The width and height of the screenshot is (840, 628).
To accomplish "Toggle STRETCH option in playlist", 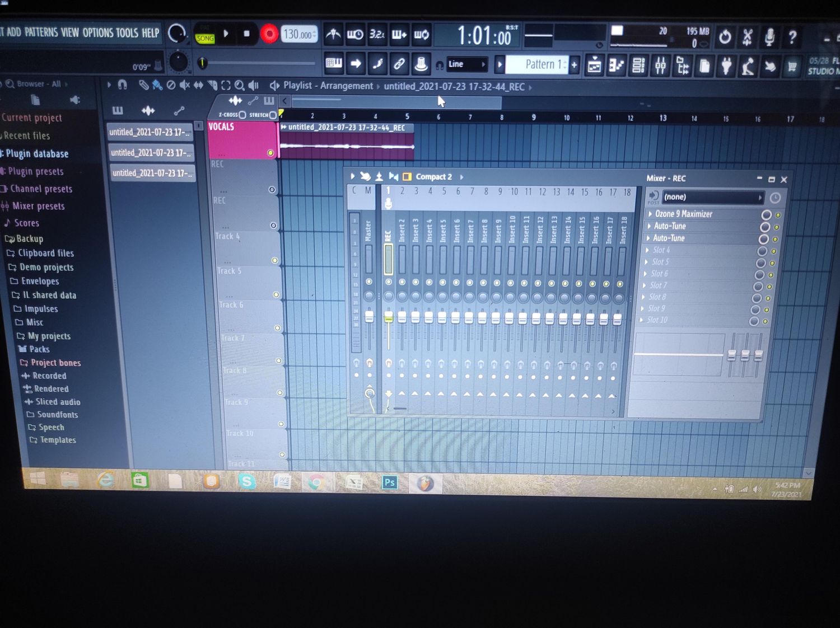I will 273,115.
